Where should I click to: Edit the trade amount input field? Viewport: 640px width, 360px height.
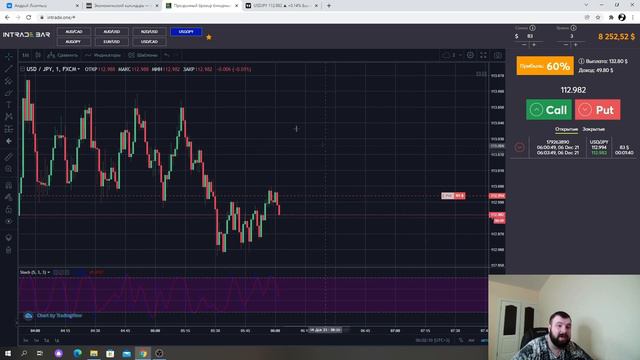point(531,36)
